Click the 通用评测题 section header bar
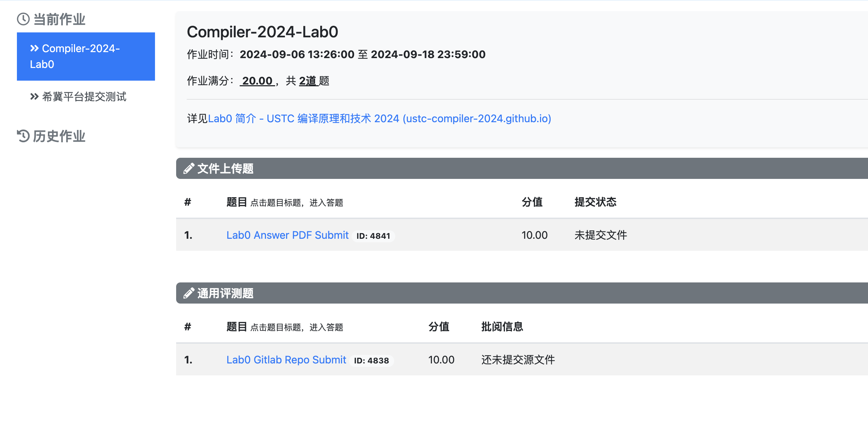 522,293
